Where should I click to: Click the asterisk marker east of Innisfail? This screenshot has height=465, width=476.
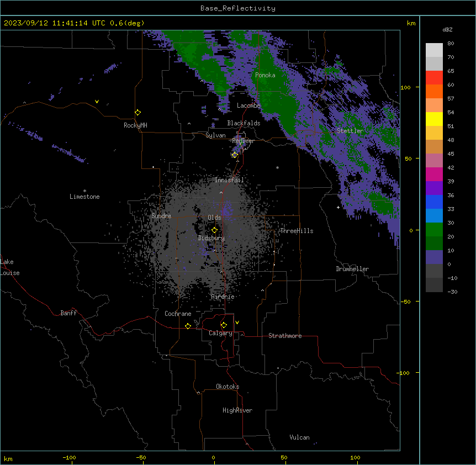click(277, 167)
